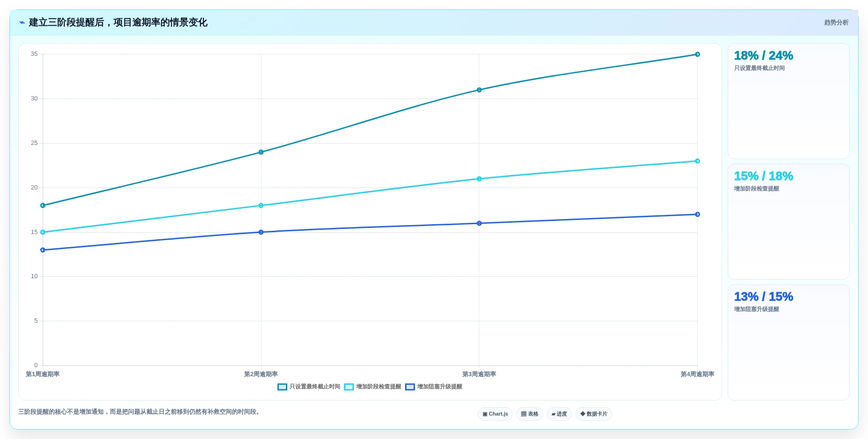Click the week 1 point on the top line (18)

pyautogui.click(x=43, y=205)
